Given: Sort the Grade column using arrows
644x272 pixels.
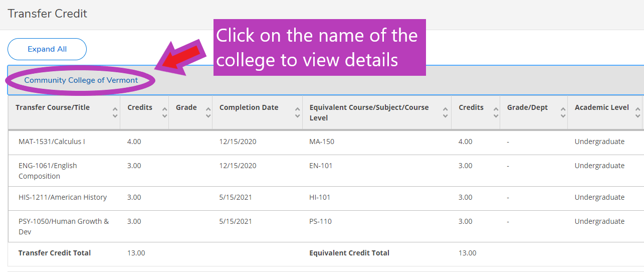Looking at the screenshot, I should (x=208, y=112).
